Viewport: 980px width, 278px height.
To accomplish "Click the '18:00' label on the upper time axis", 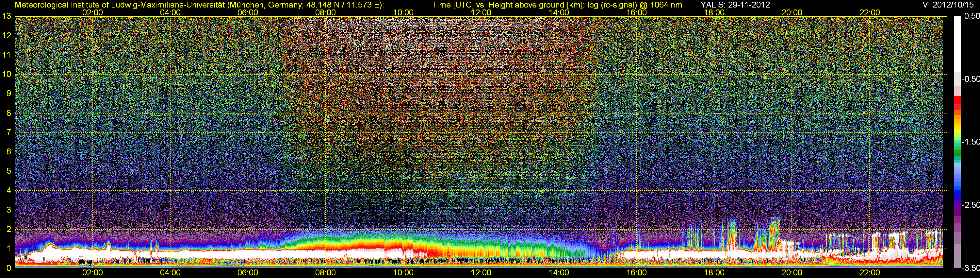I will click(714, 12).
